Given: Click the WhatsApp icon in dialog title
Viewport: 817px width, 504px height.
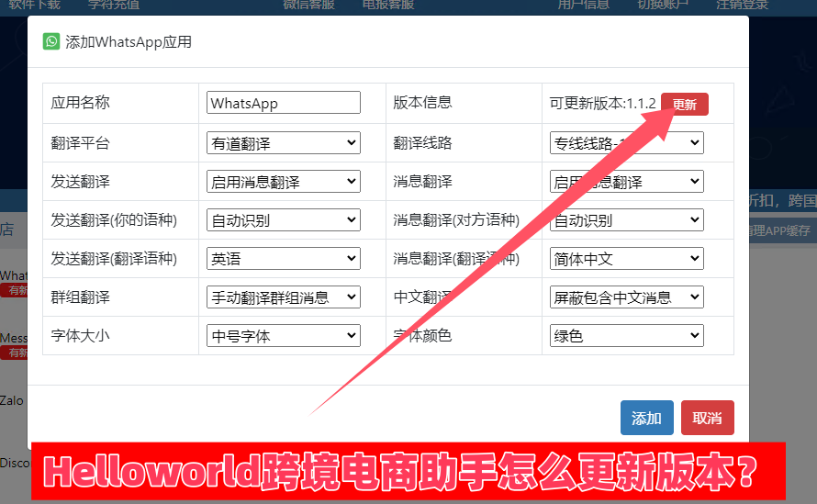Looking at the screenshot, I should [x=51, y=41].
